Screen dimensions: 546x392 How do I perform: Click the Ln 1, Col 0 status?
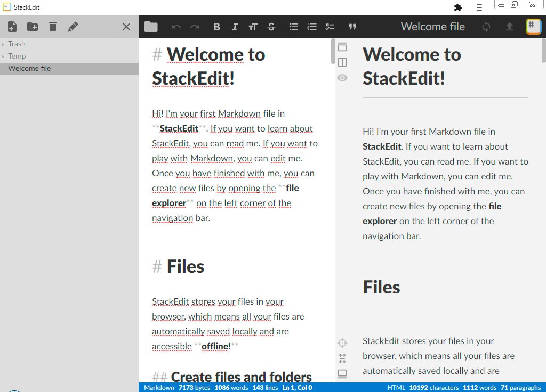[297, 388]
